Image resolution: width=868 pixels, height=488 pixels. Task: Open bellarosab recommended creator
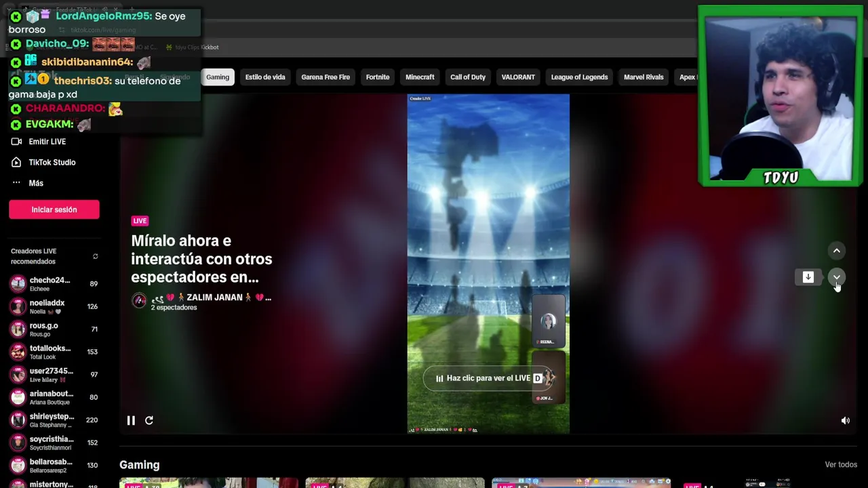click(54, 466)
